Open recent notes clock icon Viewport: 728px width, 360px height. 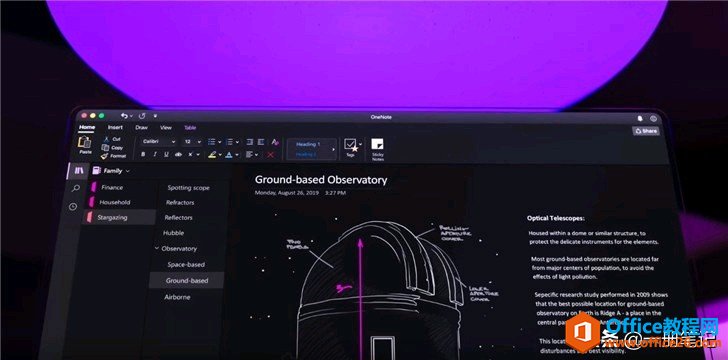click(73, 207)
